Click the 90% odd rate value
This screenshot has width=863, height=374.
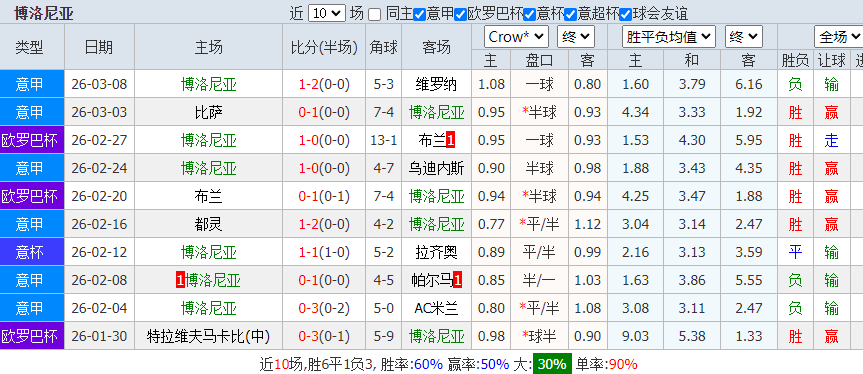[622, 364]
